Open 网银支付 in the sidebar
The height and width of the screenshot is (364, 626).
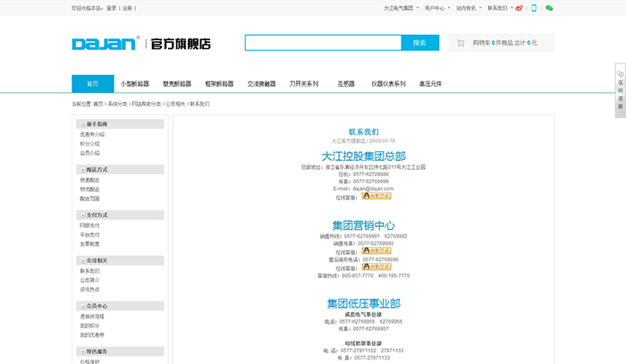pos(89,225)
